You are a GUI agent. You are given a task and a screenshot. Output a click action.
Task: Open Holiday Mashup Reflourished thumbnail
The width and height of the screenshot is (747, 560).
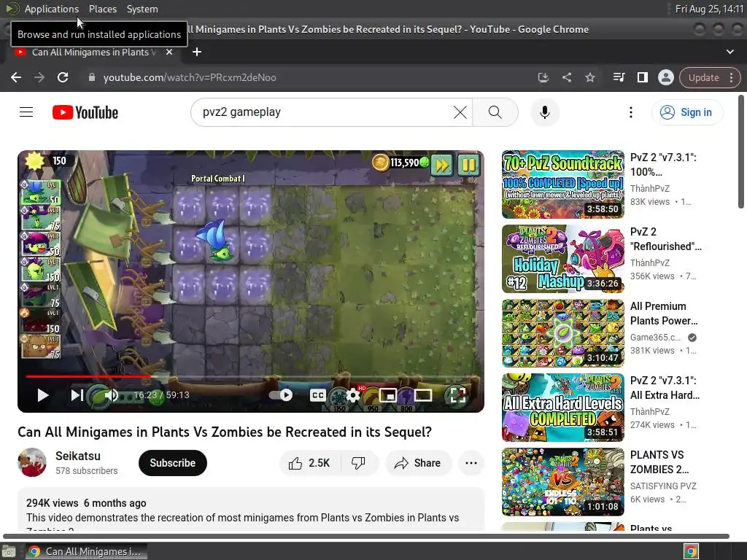[562, 259]
